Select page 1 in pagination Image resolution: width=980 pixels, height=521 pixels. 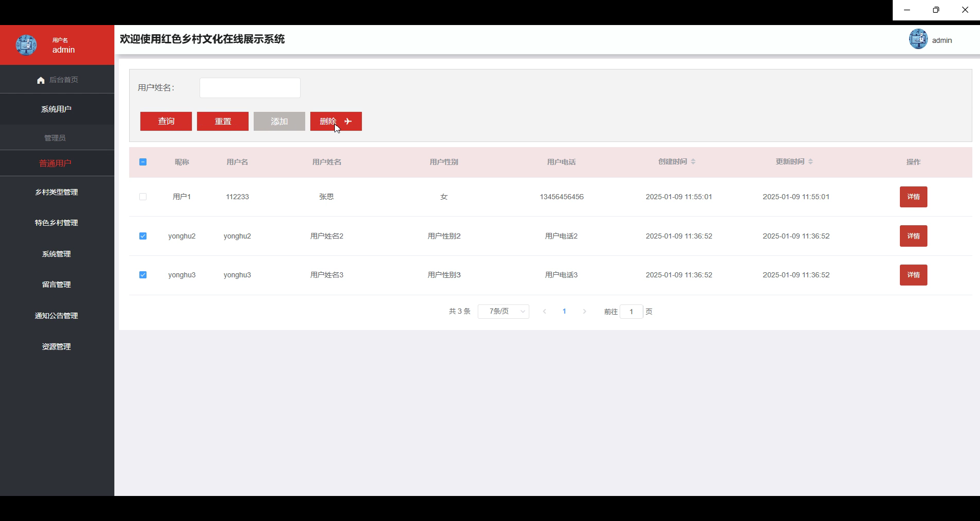click(564, 312)
